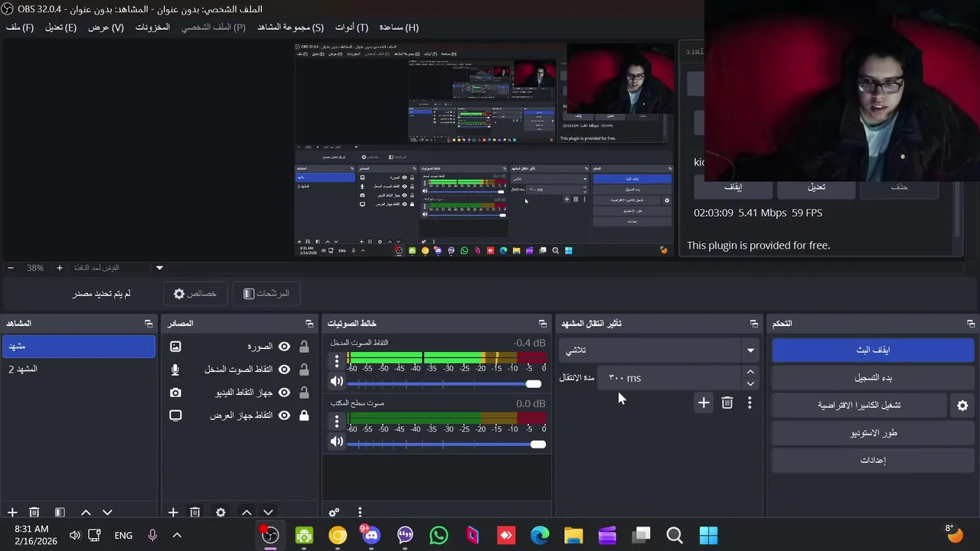The height and width of the screenshot is (551, 980).
Task: Hide video capture device source eye toggle
Action: point(284,393)
